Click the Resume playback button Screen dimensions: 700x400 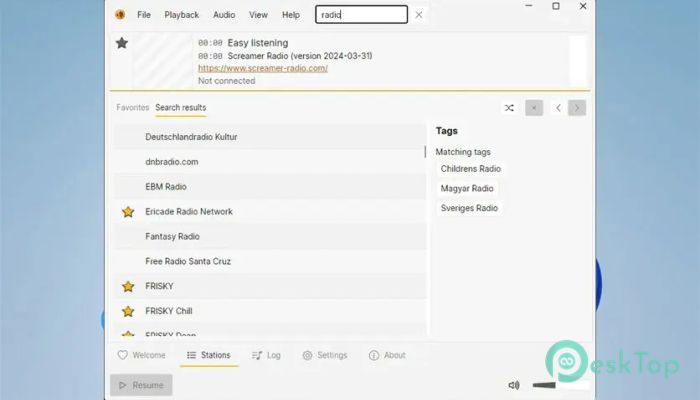[x=141, y=385]
